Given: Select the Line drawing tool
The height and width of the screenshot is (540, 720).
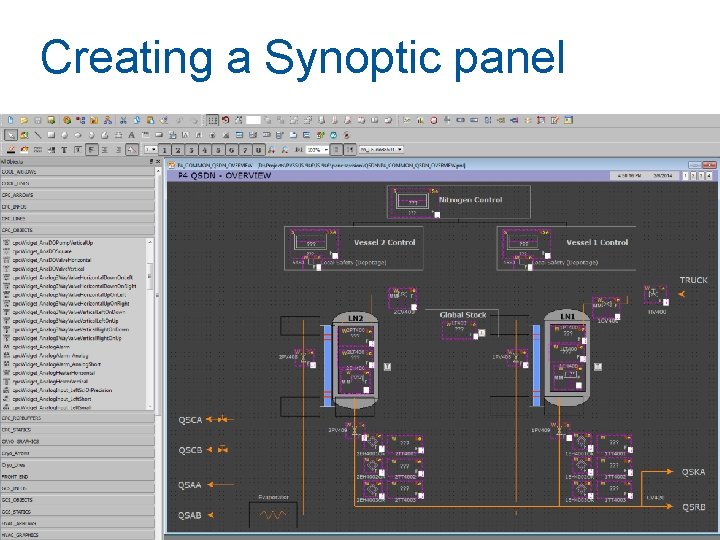Looking at the screenshot, I should pos(38,135).
